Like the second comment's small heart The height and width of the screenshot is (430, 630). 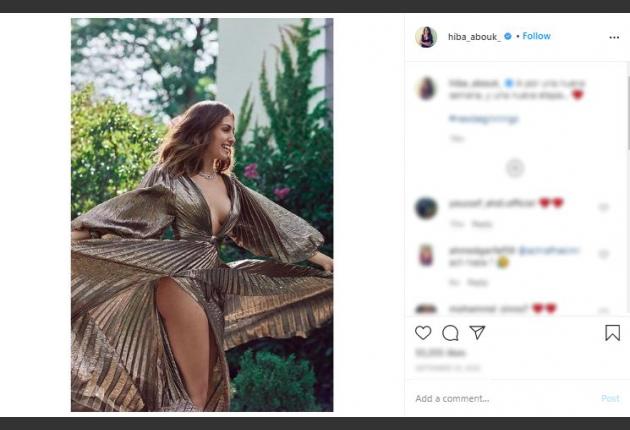pos(603,254)
